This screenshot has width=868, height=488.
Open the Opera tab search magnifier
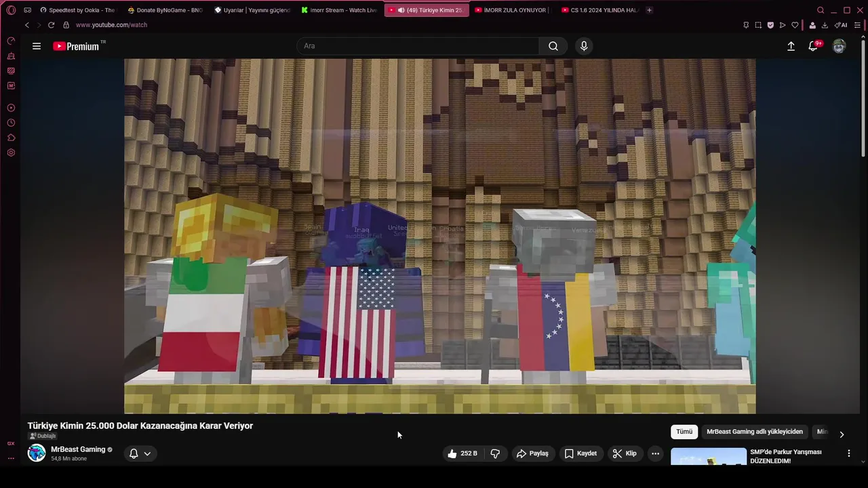point(821,10)
